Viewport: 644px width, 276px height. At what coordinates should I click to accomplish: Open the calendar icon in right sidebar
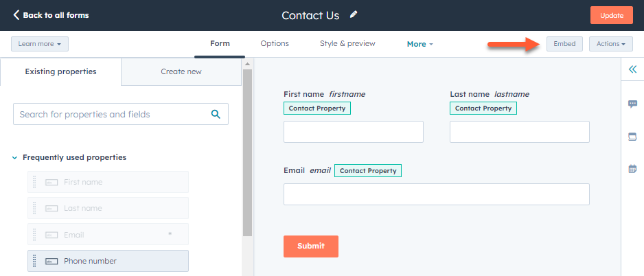(x=632, y=169)
